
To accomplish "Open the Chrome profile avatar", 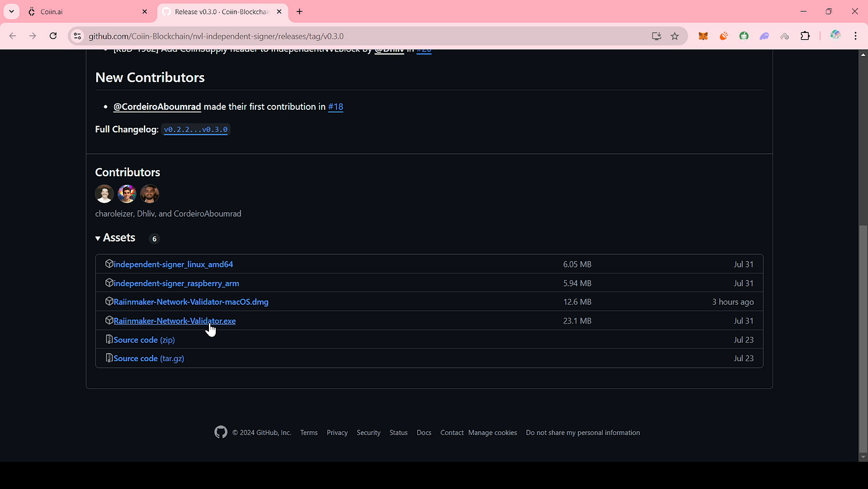I will [x=835, y=36].
